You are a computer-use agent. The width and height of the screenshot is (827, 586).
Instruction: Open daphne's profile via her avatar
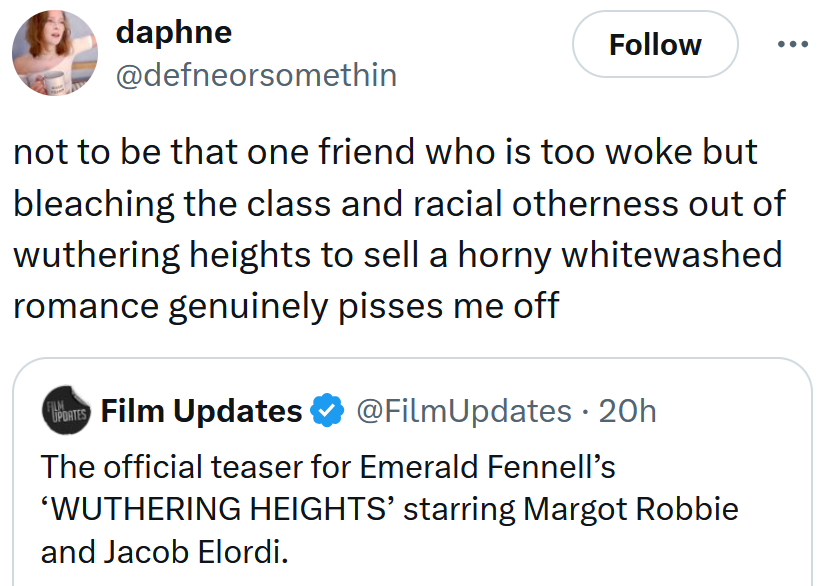coord(55,52)
